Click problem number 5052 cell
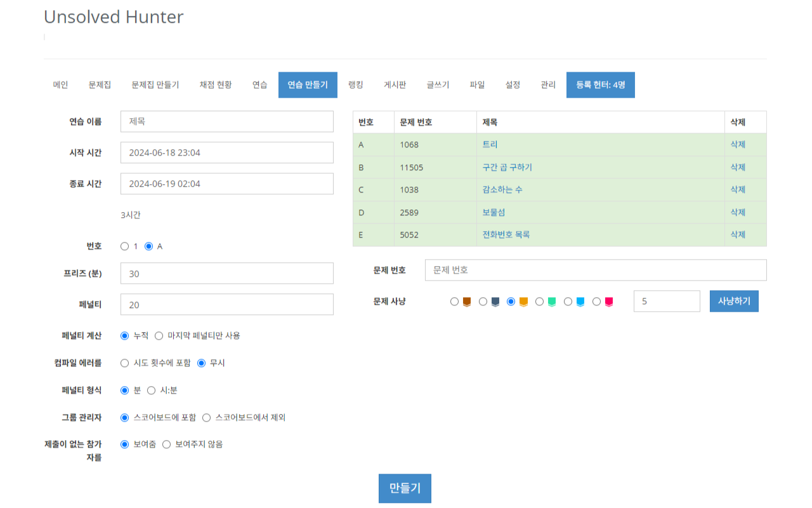Viewport: 812px width, 508px height. point(435,234)
